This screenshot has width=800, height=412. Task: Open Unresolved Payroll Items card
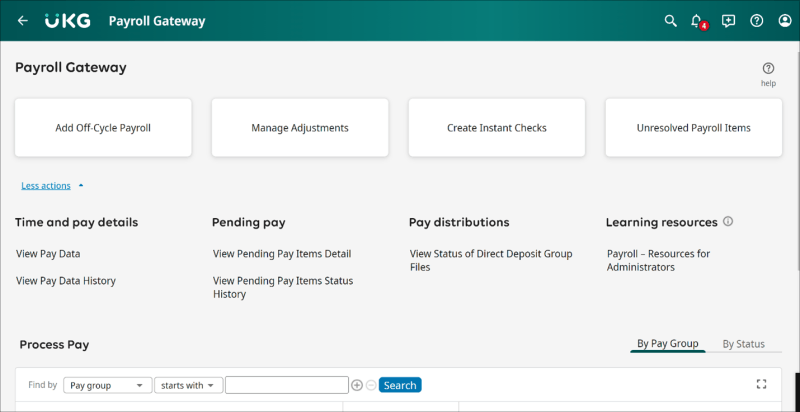[x=693, y=127]
